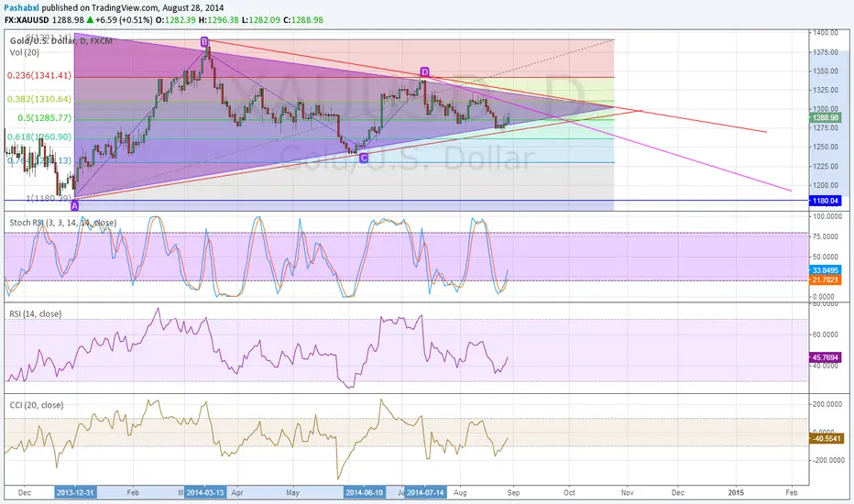
Task: Click the 33.8495 Stoch RSI value tag
Action: (x=825, y=270)
